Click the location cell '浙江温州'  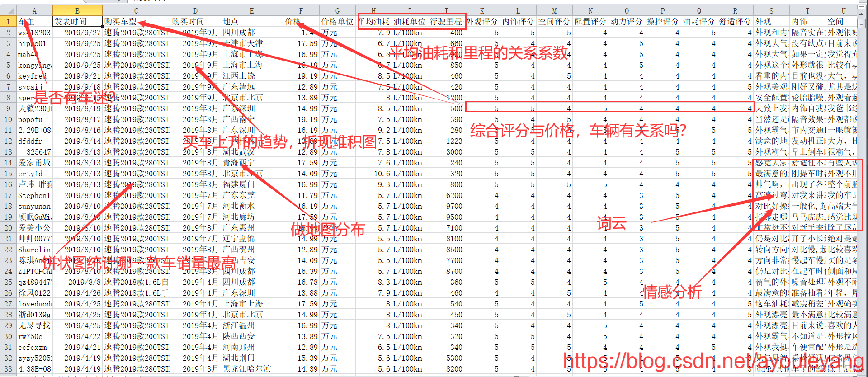[252, 325]
